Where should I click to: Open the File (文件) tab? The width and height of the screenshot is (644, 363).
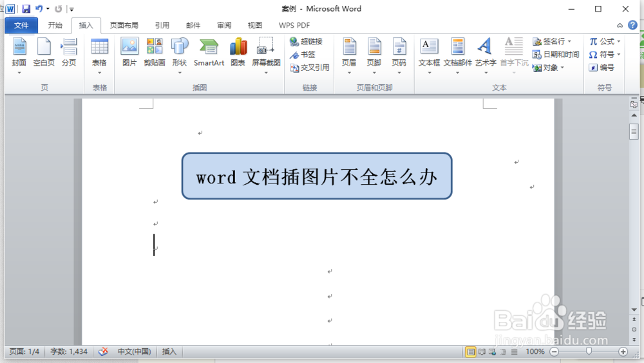tap(21, 26)
